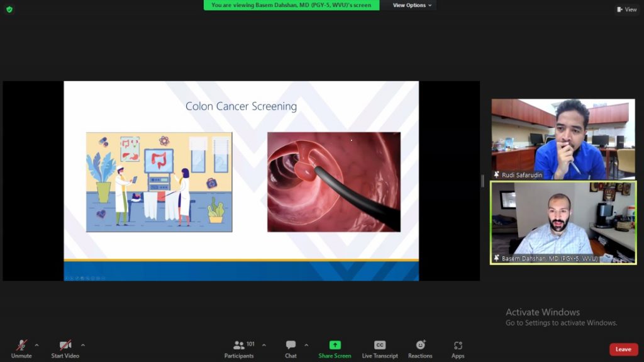Viewport: 644px width, 362px height.
Task: Expand audio options arrow next to Unmute
Action: click(36, 345)
